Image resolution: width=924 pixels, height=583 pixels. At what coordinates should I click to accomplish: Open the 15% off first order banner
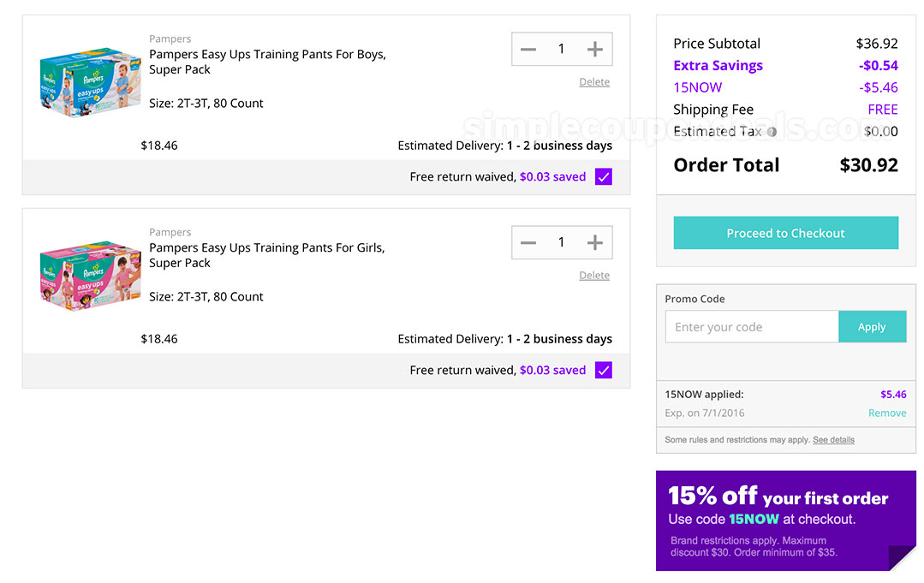785,521
